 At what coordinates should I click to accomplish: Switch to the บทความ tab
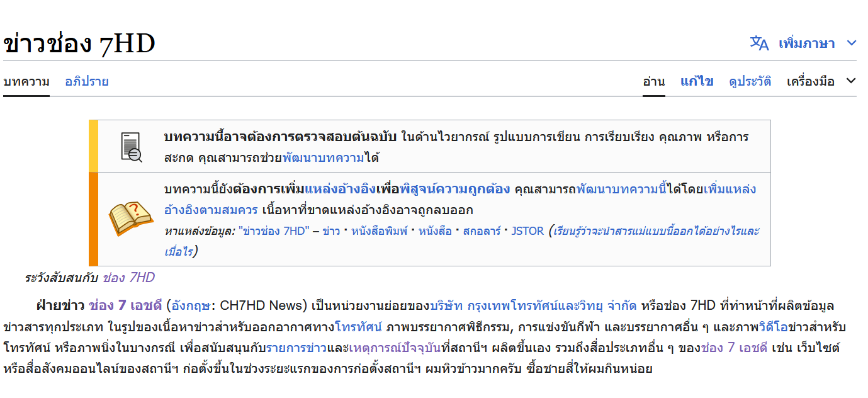click(26, 81)
